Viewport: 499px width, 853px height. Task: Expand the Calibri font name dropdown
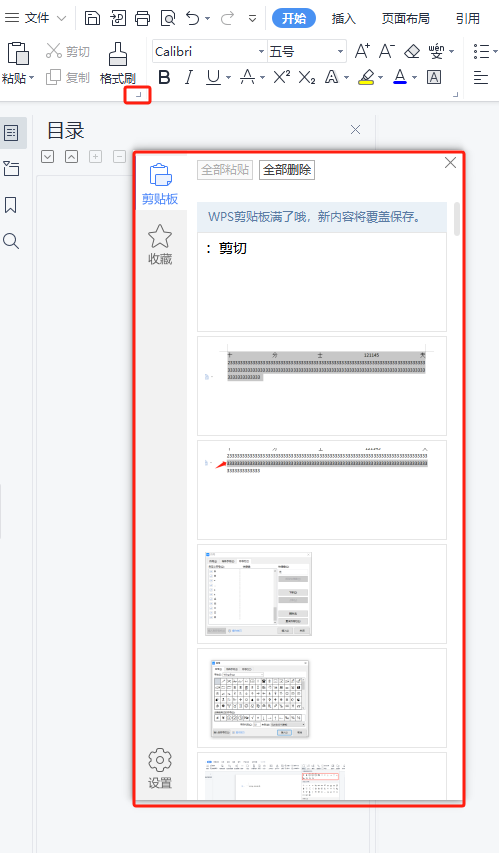click(261, 52)
